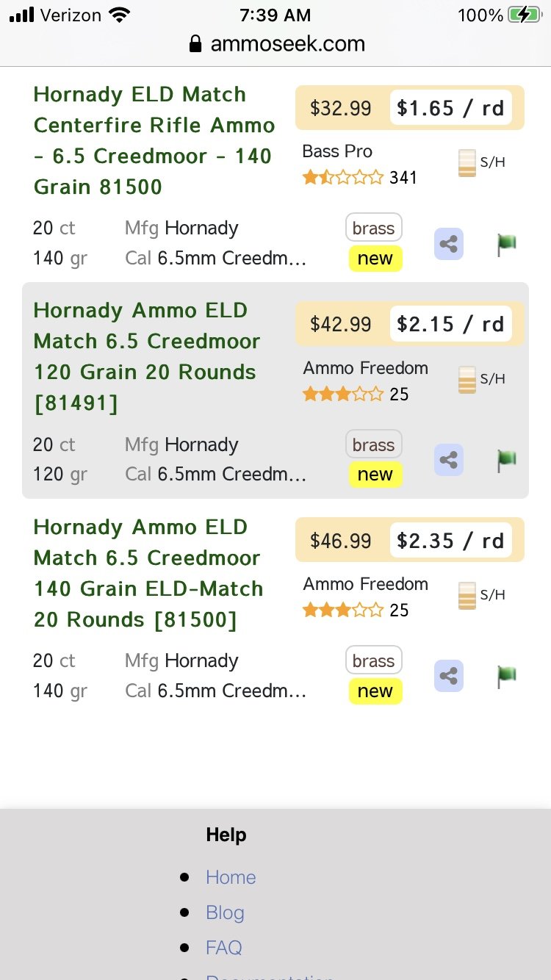Tap the $32.99 price box
551x980 pixels.
click(x=341, y=109)
